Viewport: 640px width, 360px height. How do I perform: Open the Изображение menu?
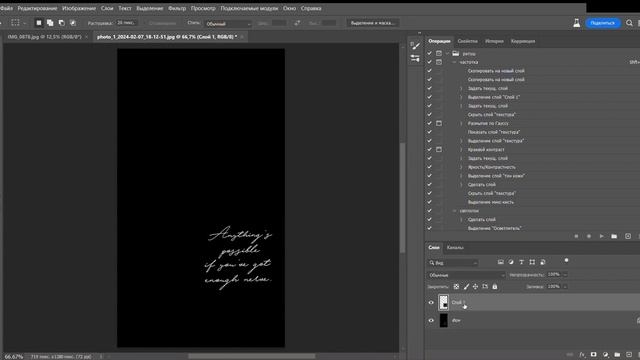point(79,8)
